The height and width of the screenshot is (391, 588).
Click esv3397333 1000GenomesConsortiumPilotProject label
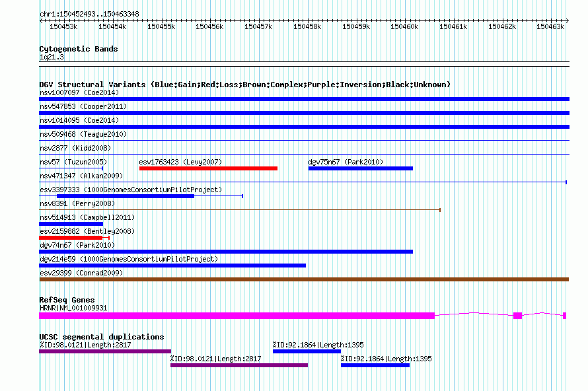(131, 190)
